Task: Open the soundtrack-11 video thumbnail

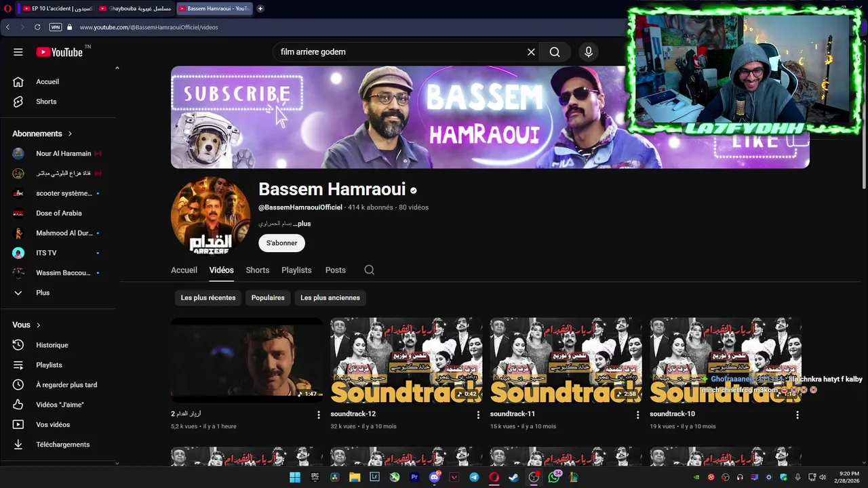Action: tap(566, 360)
